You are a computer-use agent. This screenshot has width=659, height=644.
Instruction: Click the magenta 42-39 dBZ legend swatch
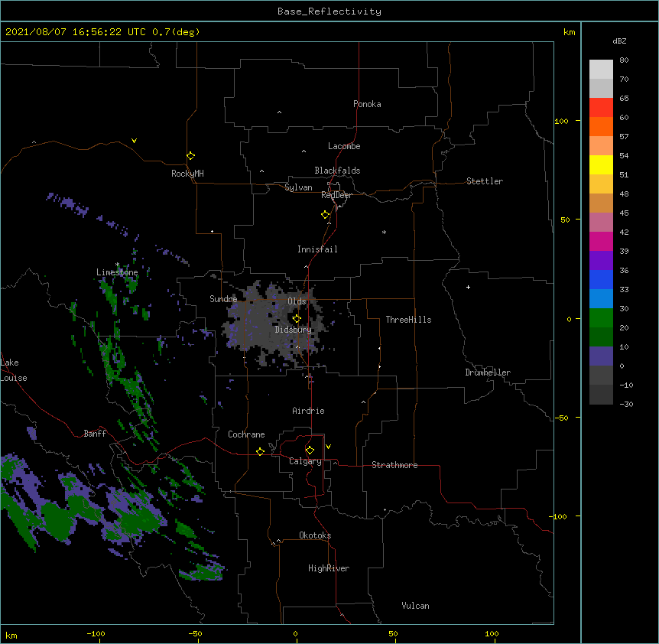coord(601,241)
